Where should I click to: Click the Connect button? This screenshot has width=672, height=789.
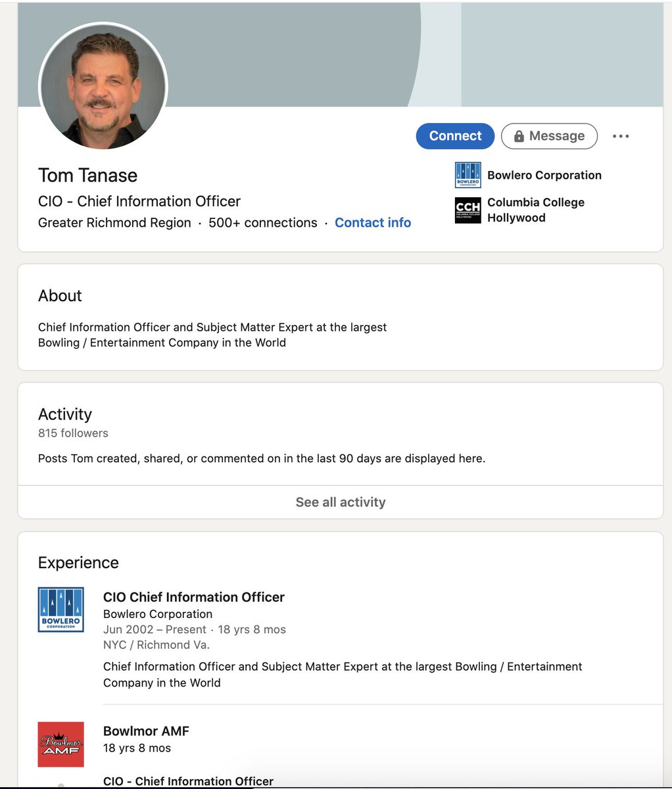(x=455, y=136)
